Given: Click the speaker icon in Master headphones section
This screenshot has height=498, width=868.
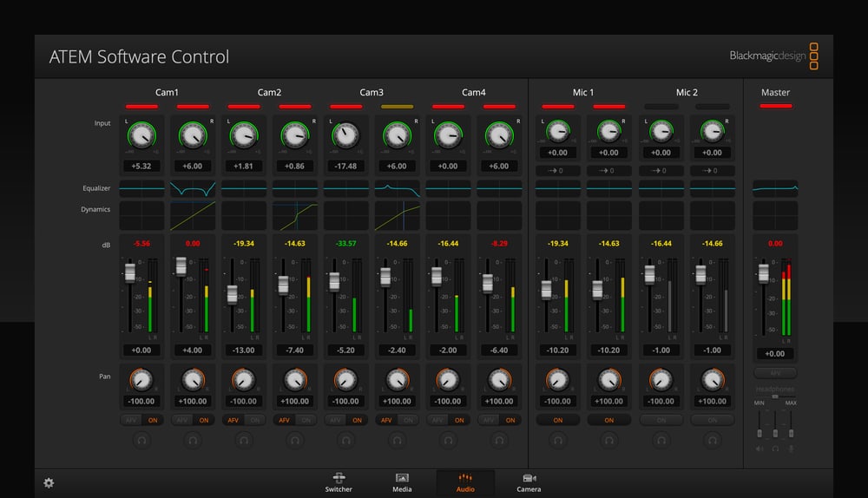Looking at the screenshot, I should point(759,449).
